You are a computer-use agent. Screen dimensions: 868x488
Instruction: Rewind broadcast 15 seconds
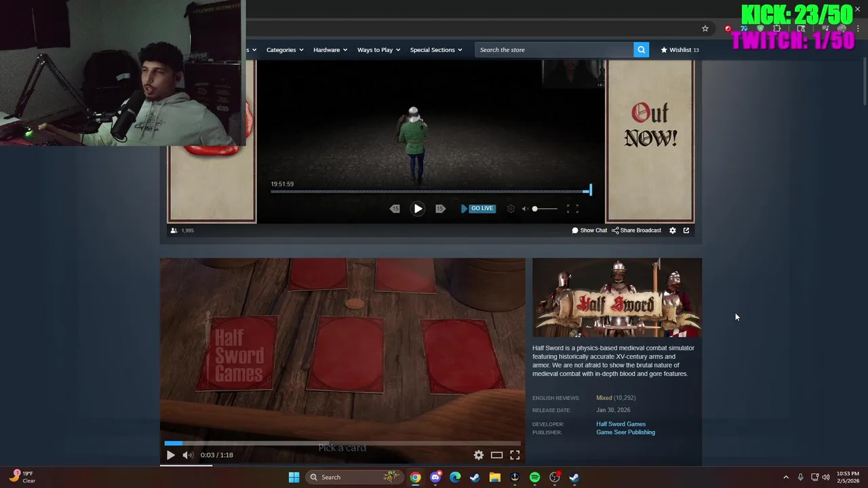point(395,209)
